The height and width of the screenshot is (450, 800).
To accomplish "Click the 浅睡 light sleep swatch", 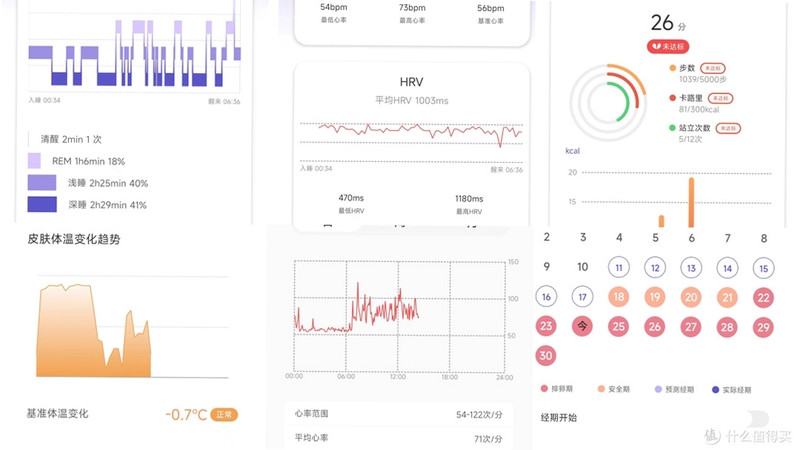I will point(42,183).
